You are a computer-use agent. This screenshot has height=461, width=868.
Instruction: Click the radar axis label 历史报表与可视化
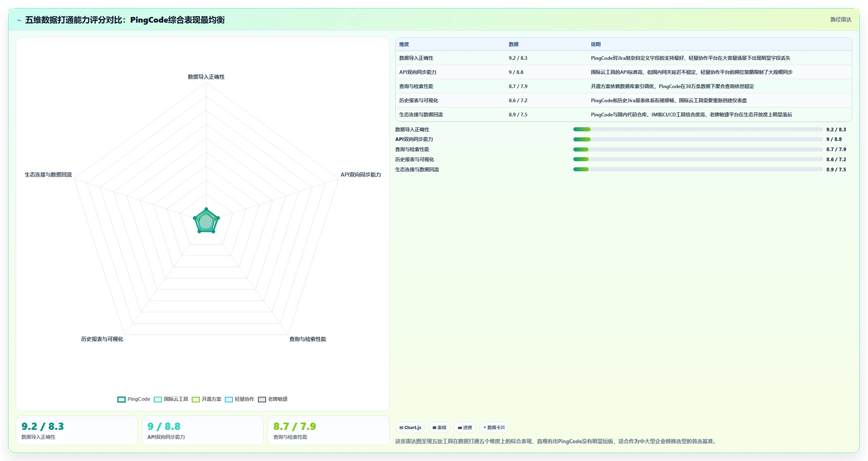click(x=102, y=339)
